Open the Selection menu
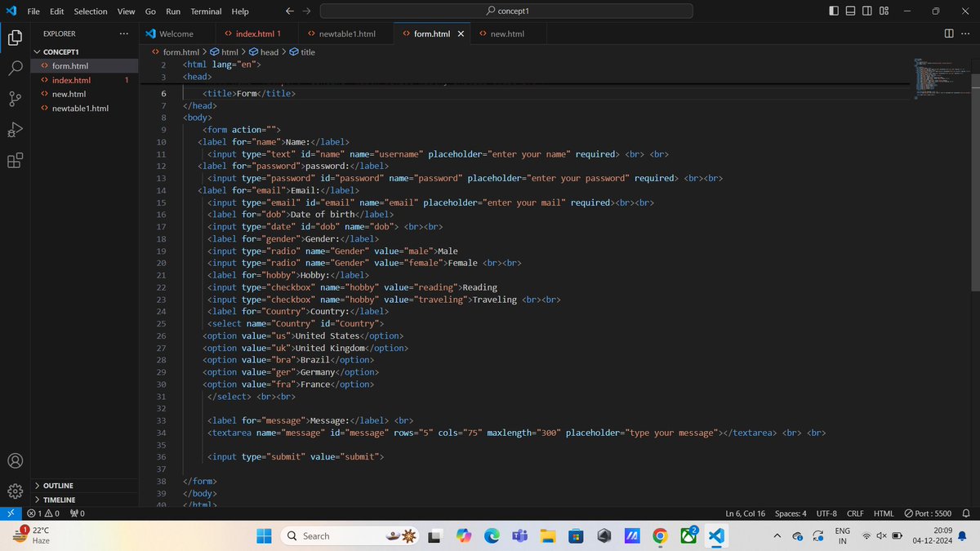Image resolution: width=980 pixels, height=551 pixels. tap(90, 11)
